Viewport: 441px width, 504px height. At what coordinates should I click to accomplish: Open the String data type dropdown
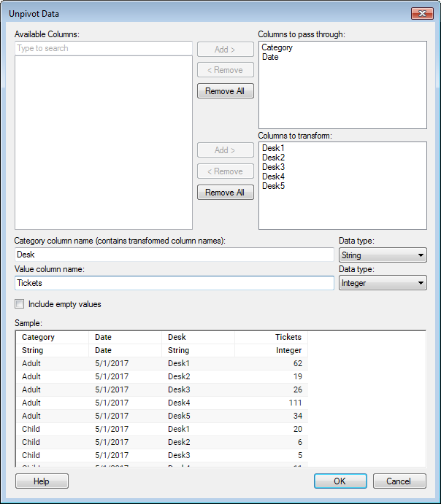pyautogui.click(x=383, y=255)
